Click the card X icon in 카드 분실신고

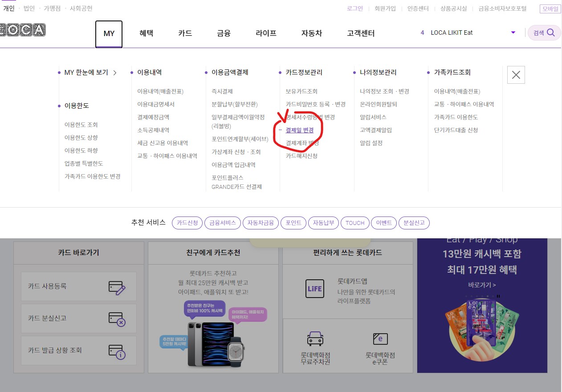pos(117,319)
